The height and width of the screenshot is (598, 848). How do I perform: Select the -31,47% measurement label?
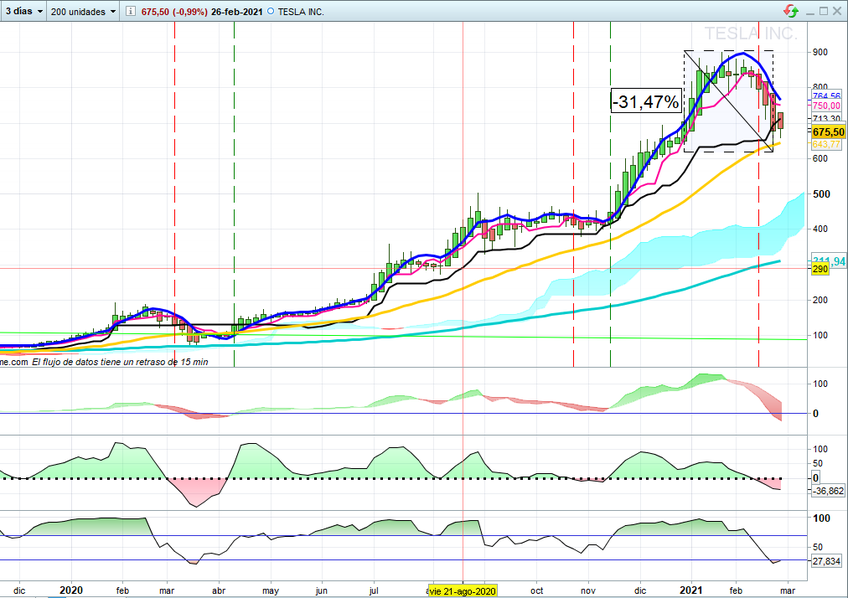point(646,101)
